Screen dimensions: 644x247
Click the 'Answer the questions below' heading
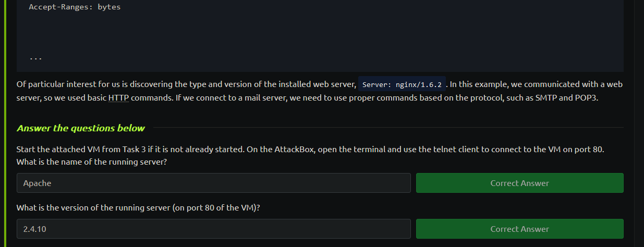coord(81,128)
